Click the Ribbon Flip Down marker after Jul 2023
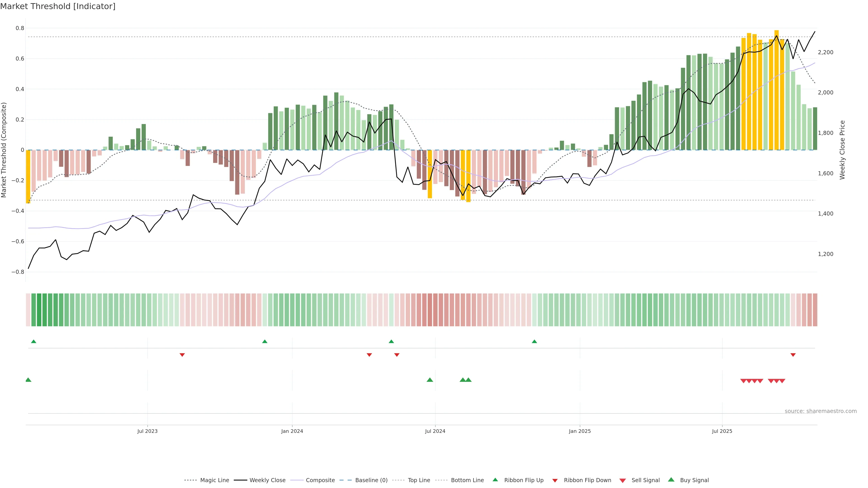This screenshot has width=868, height=488. click(182, 355)
